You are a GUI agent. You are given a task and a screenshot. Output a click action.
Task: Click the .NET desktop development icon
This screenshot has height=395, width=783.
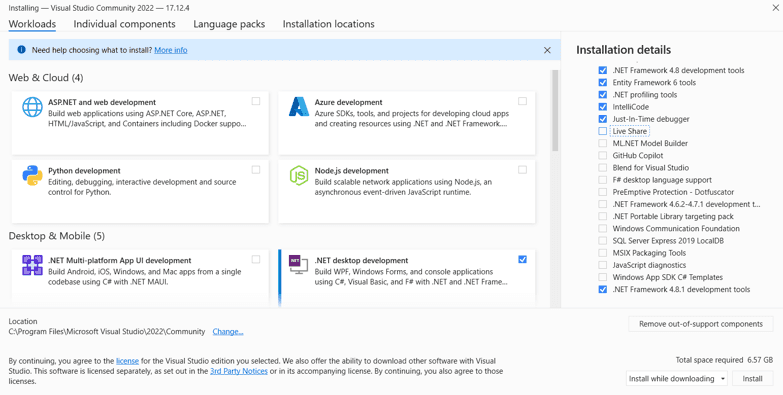pyautogui.click(x=299, y=265)
